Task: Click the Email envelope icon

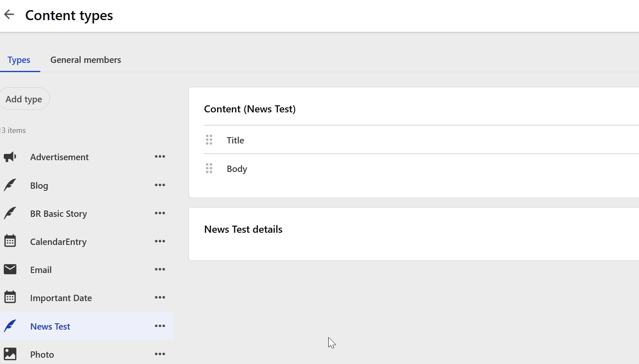Action: pyautogui.click(x=10, y=269)
